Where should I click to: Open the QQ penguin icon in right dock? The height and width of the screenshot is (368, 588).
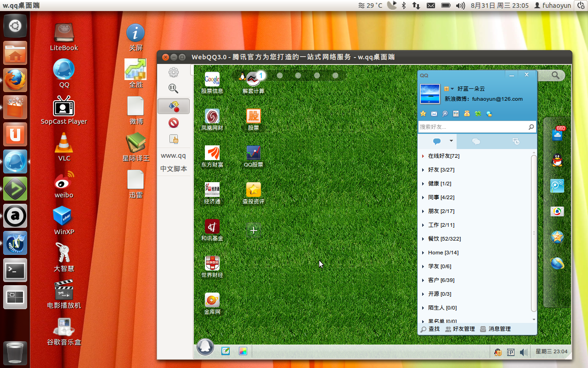tap(557, 160)
